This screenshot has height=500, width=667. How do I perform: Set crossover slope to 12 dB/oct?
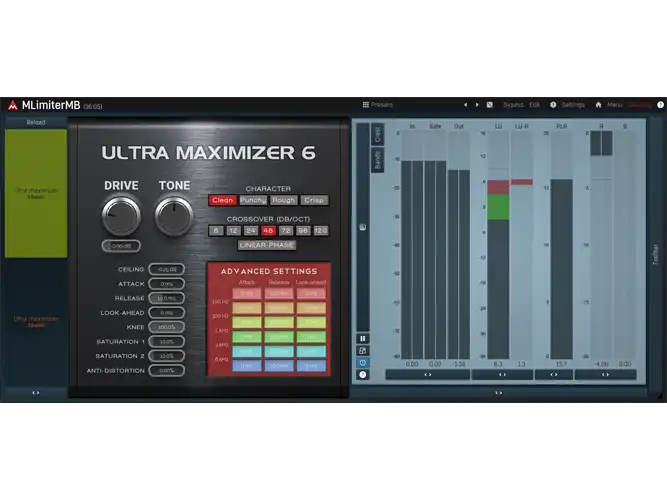[233, 231]
